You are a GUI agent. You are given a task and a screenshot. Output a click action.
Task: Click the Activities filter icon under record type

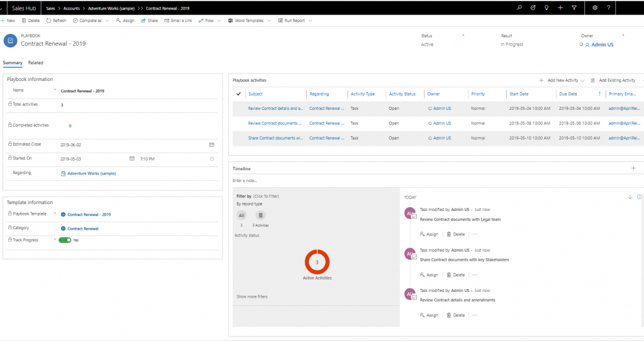point(260,215)
